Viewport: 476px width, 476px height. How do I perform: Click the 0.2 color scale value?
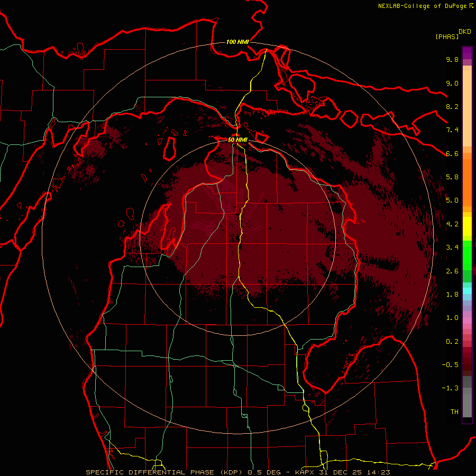tap(452, 342)
